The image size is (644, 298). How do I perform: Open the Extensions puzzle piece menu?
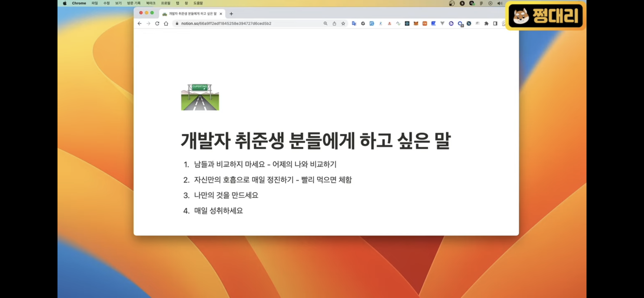click(x=486, y=23)
